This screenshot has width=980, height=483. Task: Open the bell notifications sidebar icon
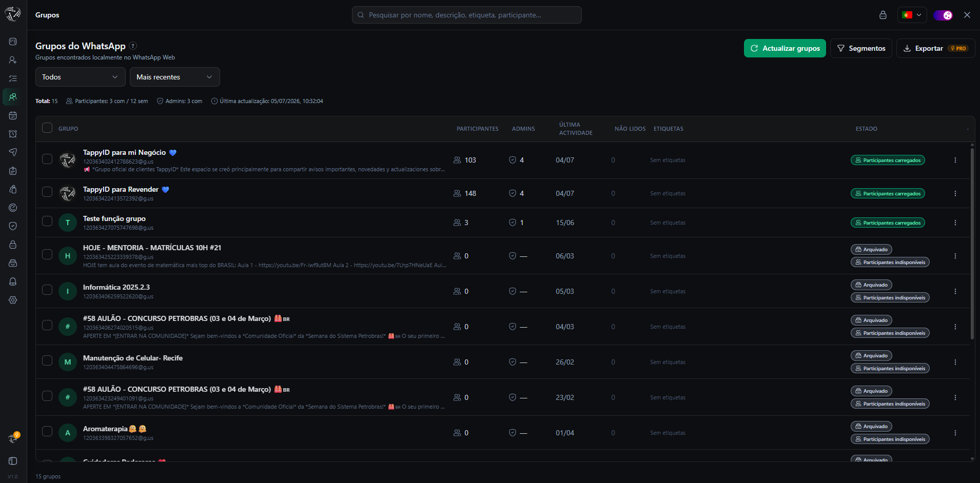click(13, 281)
